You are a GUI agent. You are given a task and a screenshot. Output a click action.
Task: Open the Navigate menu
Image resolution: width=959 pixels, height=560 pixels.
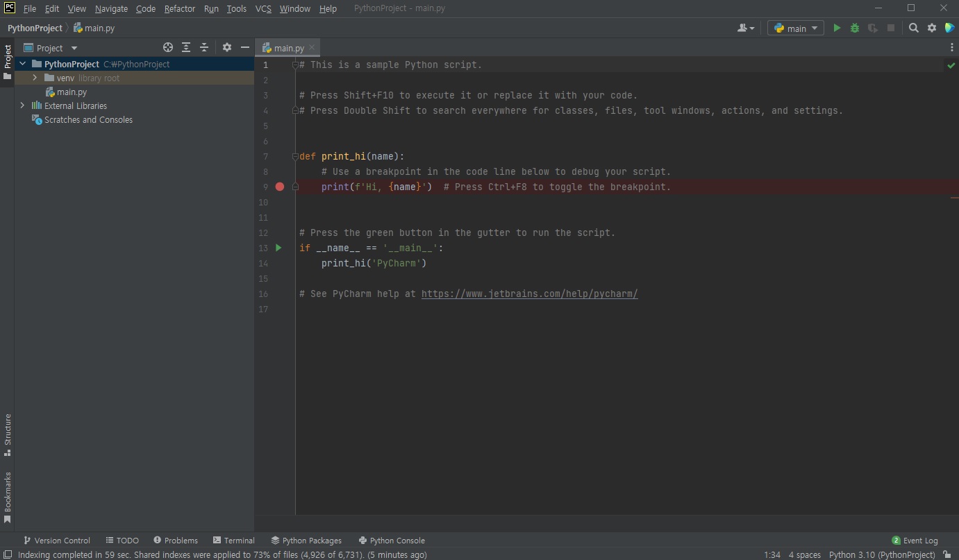pos(111,8)
